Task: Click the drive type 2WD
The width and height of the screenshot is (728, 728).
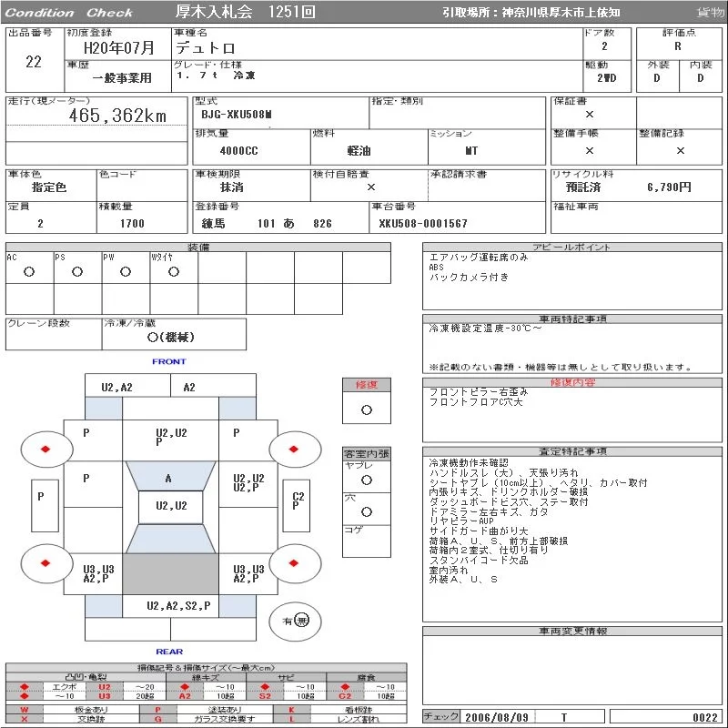Action: pos(607,78)
